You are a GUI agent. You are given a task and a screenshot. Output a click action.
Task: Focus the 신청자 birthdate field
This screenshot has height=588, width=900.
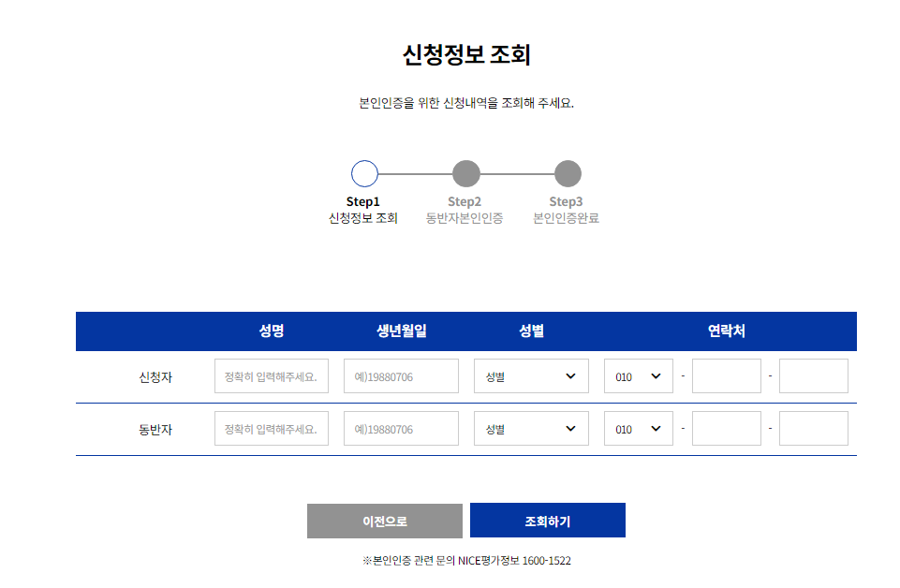pyautogui.click(x=401, y=376)
